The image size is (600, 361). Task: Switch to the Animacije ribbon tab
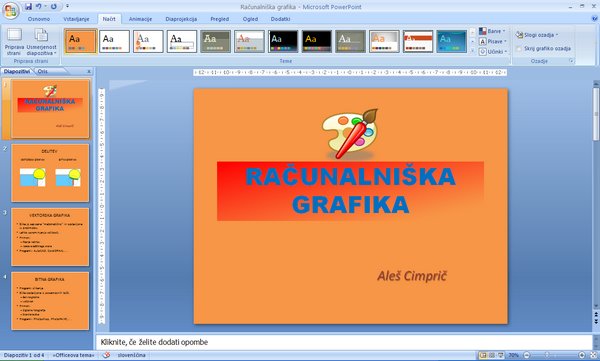(x=140, y=19)
